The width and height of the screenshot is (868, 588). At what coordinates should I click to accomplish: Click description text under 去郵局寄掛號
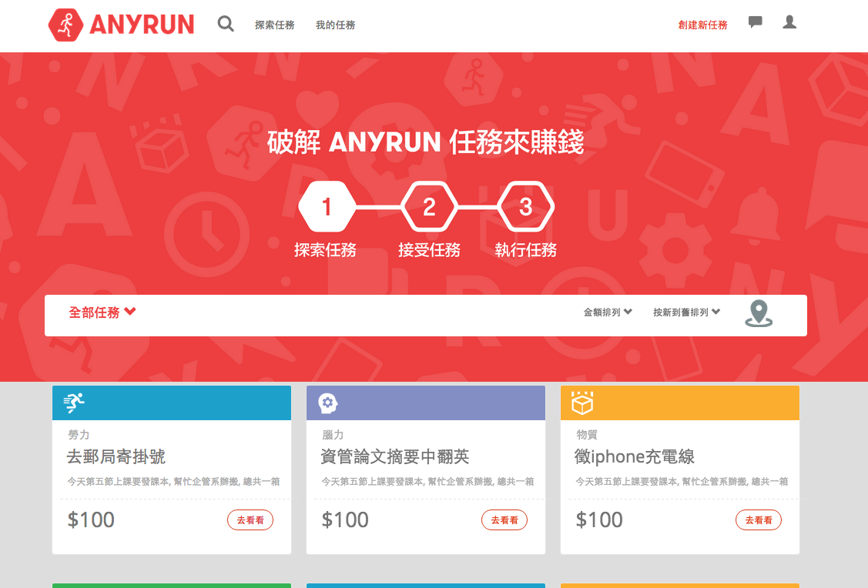point(173,482)
